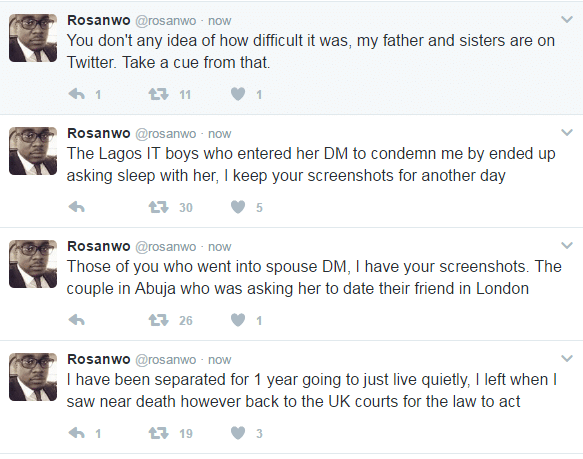Screen dimensions: 583x459
Task: Retweet the 'Take a cue' tweet
Action: click(159, 94)
